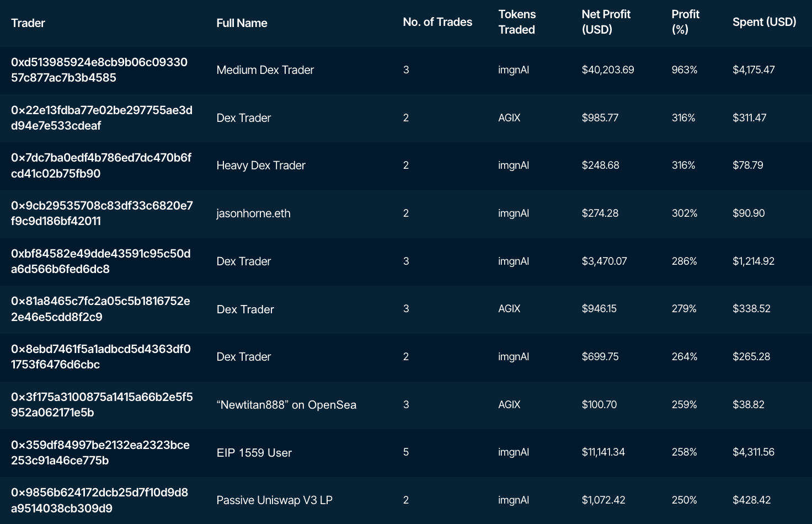
Task: Click the Medium Dex Trader name
Action: (x=265, y=70)
